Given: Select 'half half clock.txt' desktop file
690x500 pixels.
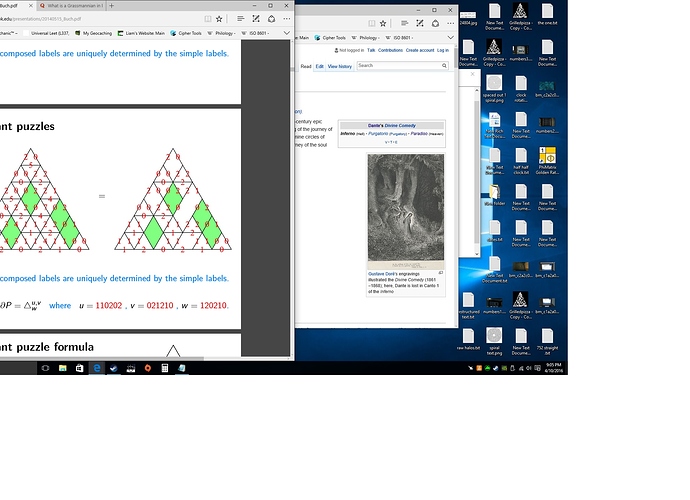Looking at the screenshot, I should click(x=521, y=161).
